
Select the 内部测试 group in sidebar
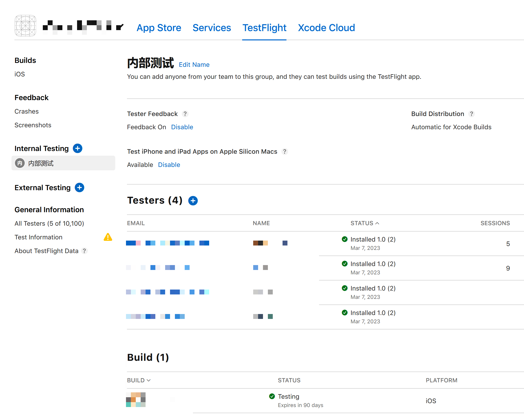[41, 163]
